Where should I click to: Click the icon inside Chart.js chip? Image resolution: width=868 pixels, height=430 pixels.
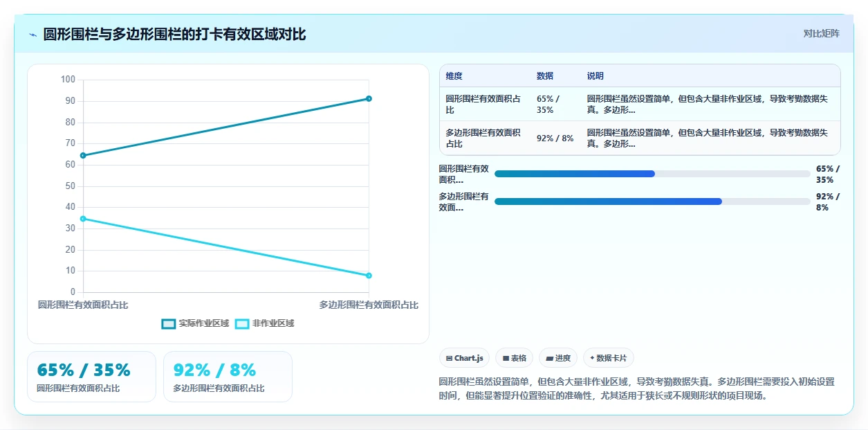[450, 359]
